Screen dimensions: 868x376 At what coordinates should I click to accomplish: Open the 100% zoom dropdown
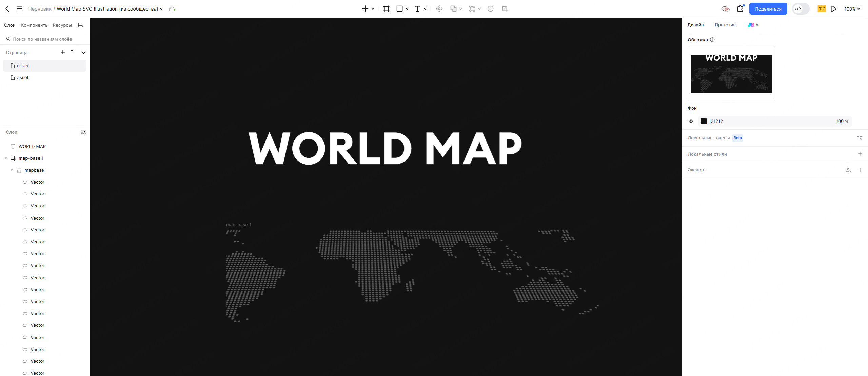(852, 9)
